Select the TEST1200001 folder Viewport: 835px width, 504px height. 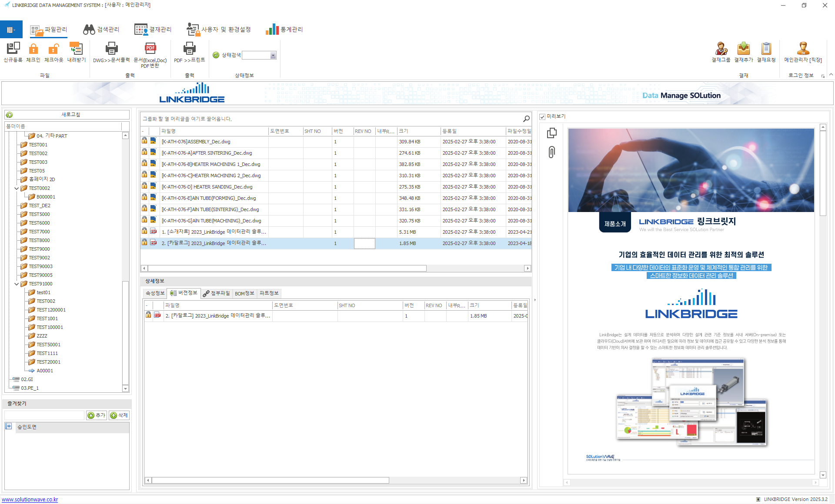pos(51,310)
